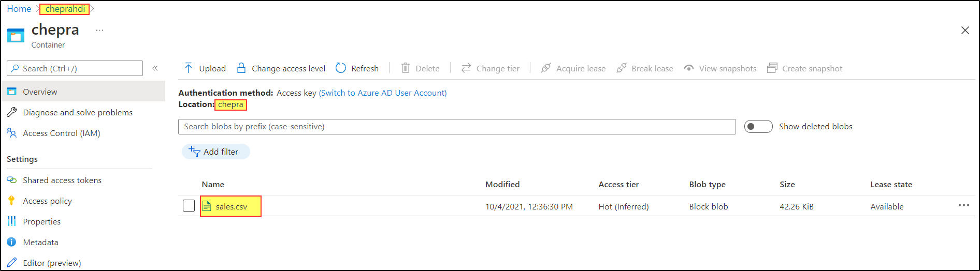Click the Create snapshot icon

pyautogui.click(x=772, y=68)
